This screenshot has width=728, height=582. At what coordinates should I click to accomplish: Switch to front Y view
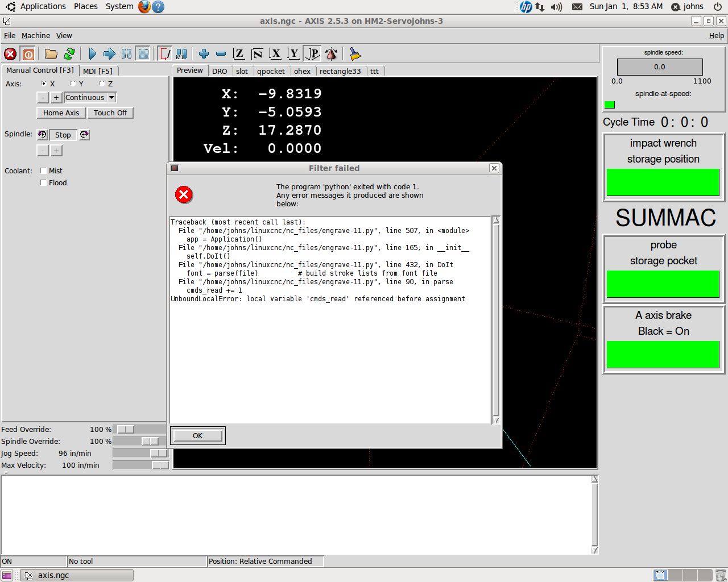click(293, 54)
